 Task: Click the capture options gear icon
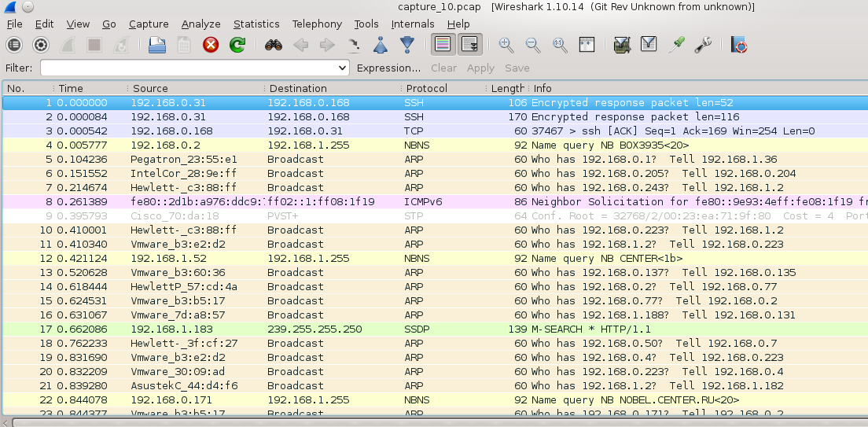[41, 45]
